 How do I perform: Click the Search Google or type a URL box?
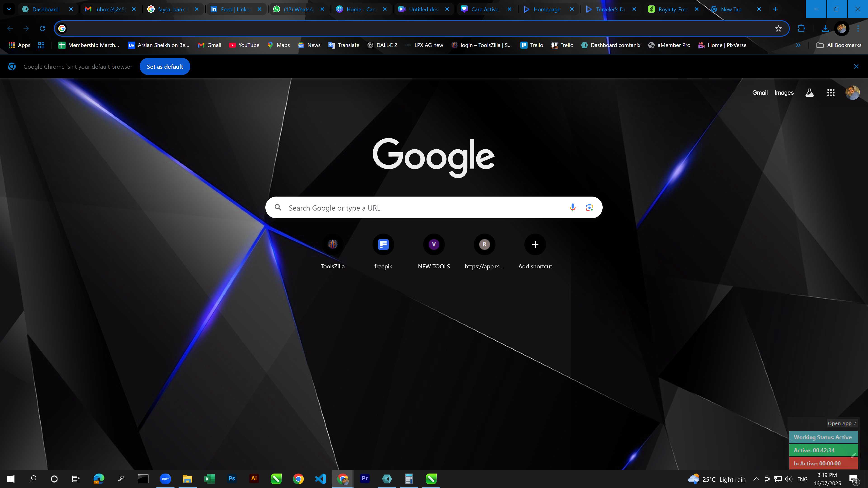[434, 207]
